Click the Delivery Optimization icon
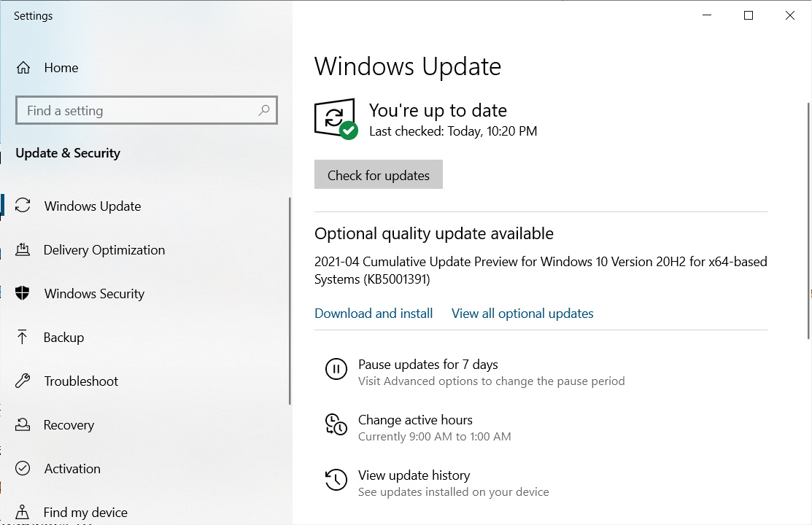 23,249
